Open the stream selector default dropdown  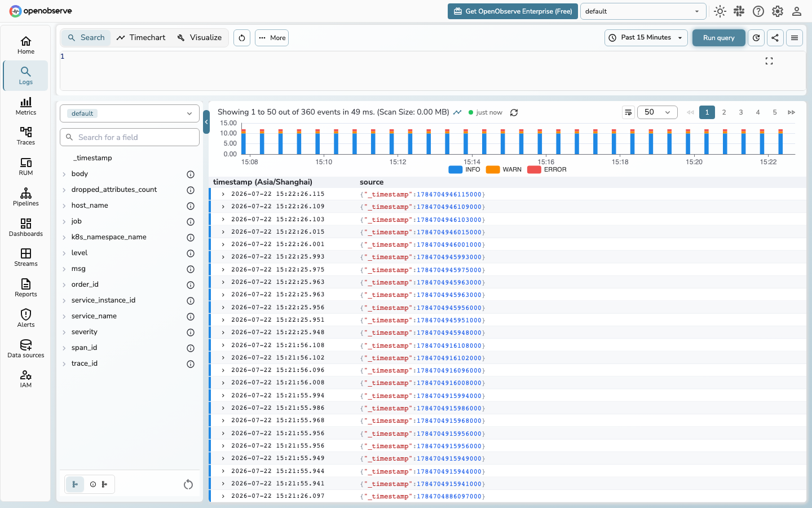(130, 113)
